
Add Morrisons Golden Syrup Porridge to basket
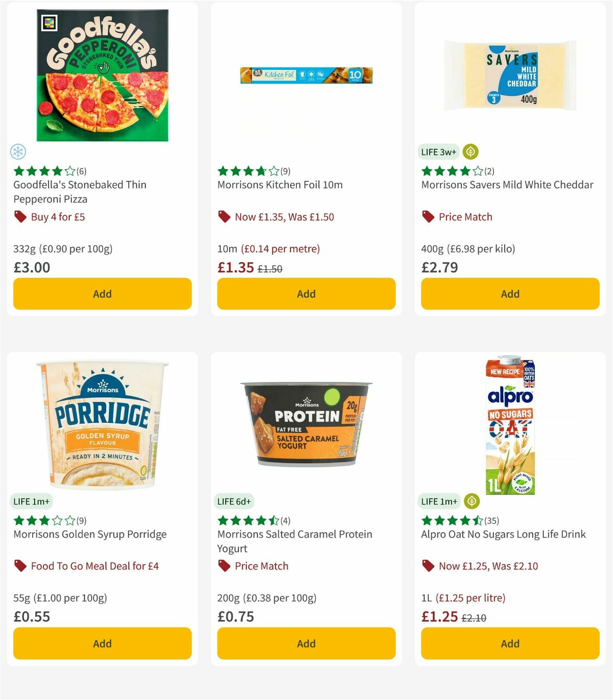click(x=102, y=643)
